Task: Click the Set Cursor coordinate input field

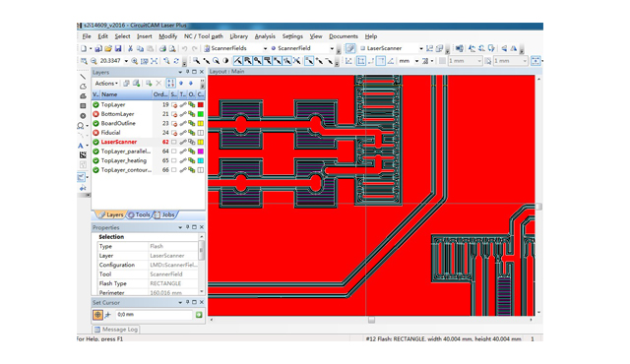Action: pyautogui.click(x=154, y=315)
